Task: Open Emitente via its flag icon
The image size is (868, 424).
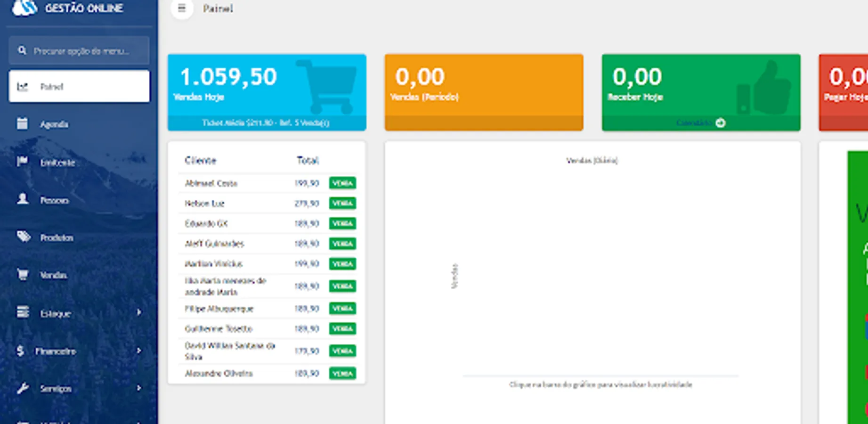Action: coord(22,162)
